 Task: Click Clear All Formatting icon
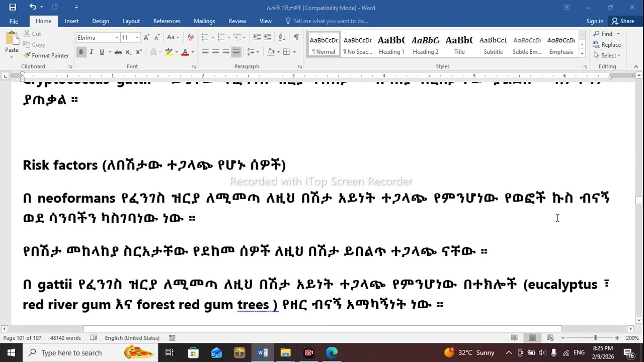click(x=191, y=38)
